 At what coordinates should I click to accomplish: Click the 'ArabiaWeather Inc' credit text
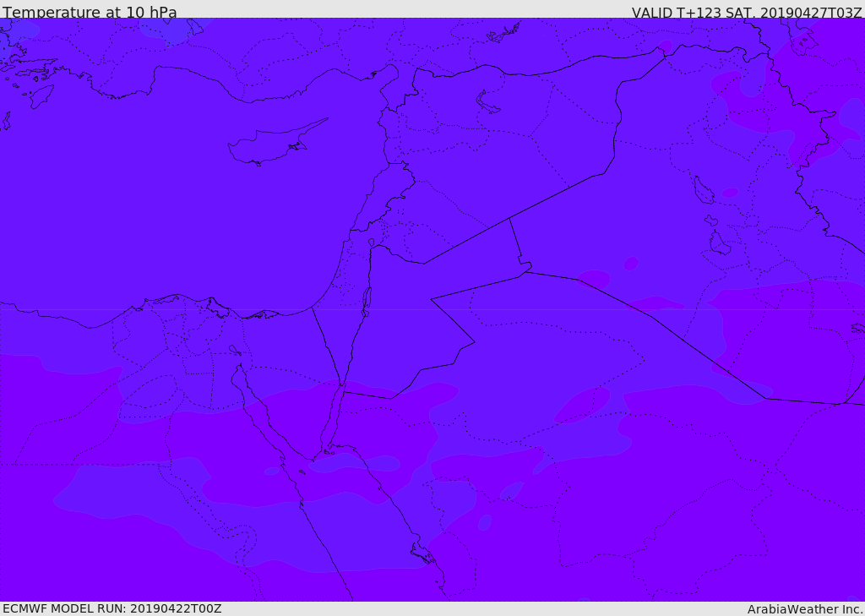[805, 609]
